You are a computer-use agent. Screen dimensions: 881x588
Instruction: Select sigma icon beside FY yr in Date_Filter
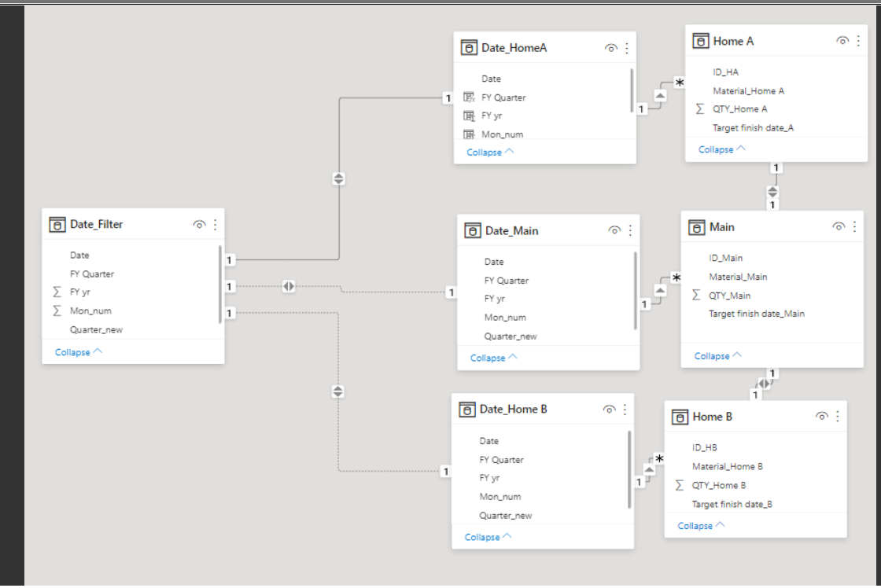coord(57,292)
